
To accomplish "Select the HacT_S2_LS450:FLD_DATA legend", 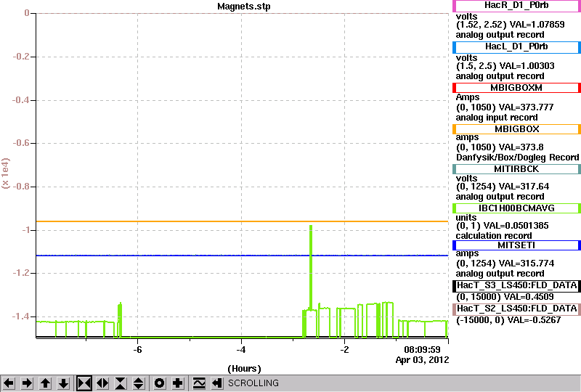I will pos(516,309).
